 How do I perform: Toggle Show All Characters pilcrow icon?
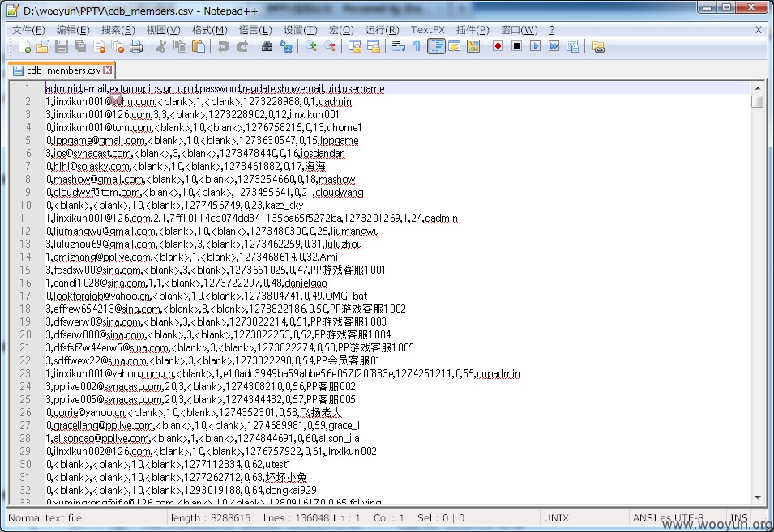(x=417, y=47)
